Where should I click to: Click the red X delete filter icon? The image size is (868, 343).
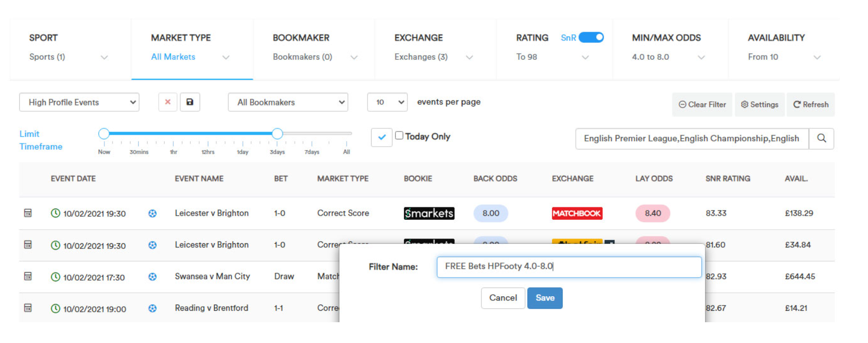click(168, 102)
